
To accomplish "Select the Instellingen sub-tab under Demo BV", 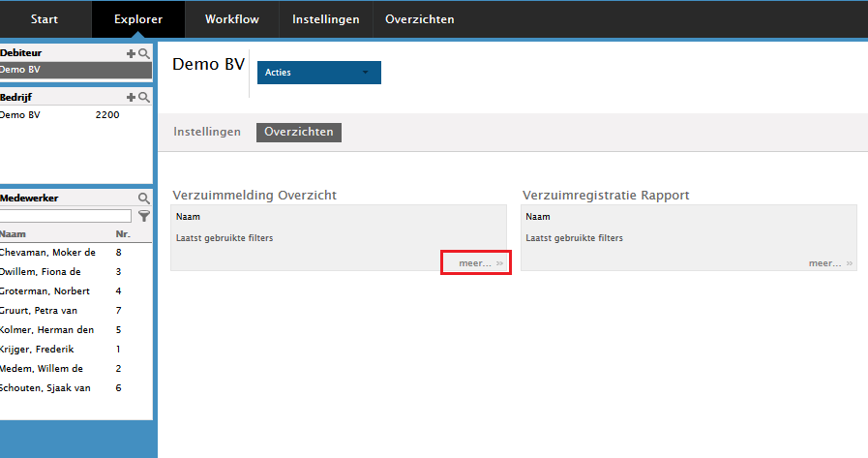I will [207, 132].
